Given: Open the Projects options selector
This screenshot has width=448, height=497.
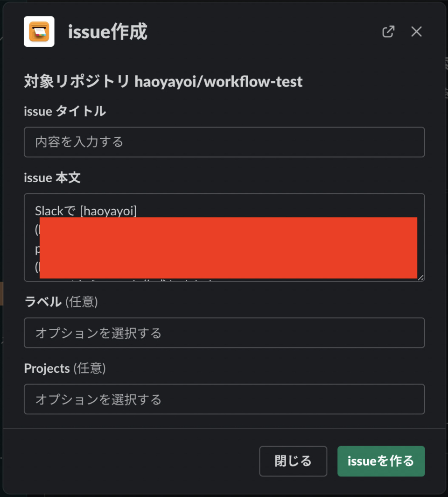Looking at the screenshot, I should point(224,399).
